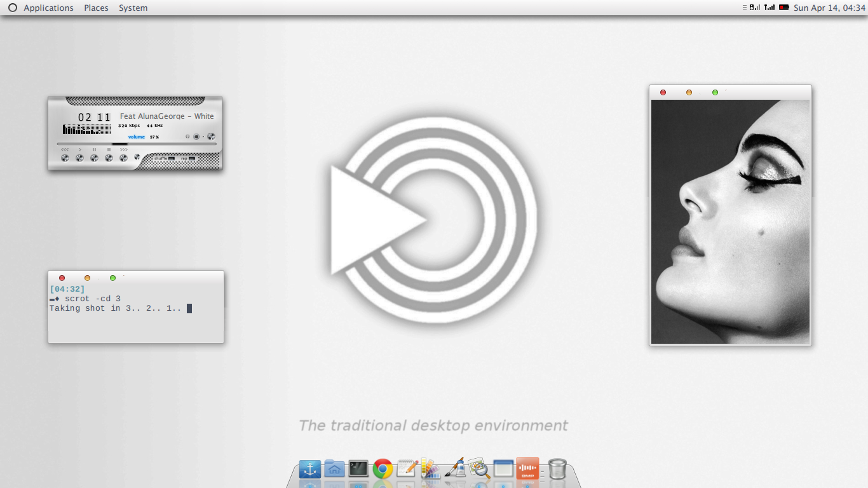Click the 'Taking shot in 3.. 2.. 1..' line
Image resolution: width=868 pixels, height=488 pixels.
point(116,308)
